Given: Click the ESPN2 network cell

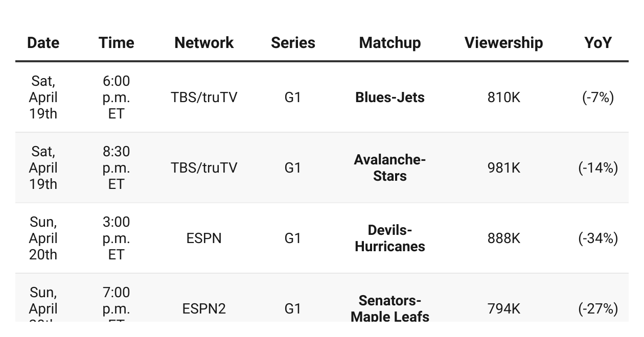Looking at the screenshot, I should [204, 309].
